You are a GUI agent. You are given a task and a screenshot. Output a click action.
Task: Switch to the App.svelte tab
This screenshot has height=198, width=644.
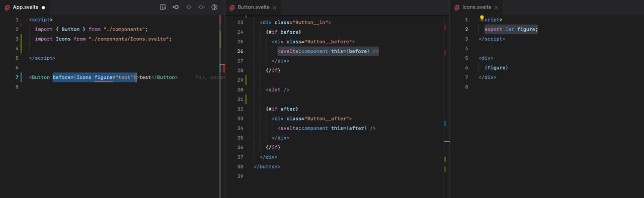25,8
